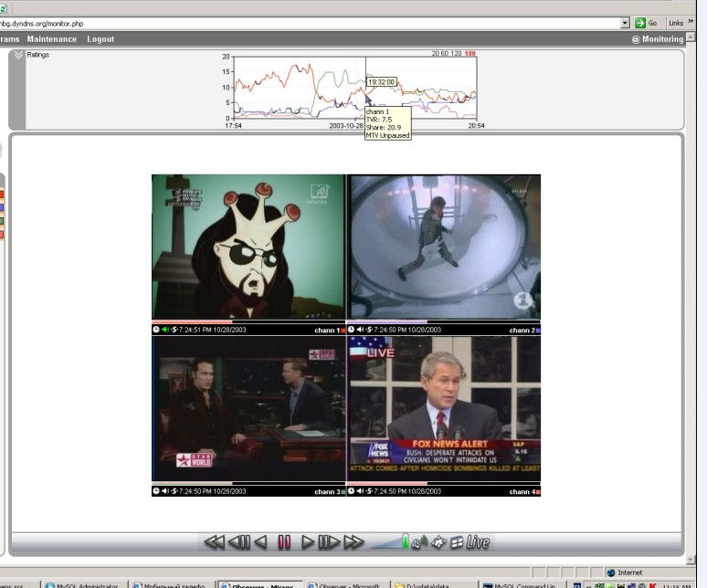The width and height of the screenshot is (707, 588).
Task: Click the clock icon on chann 1 bar
Action: (x=156, y=330)
